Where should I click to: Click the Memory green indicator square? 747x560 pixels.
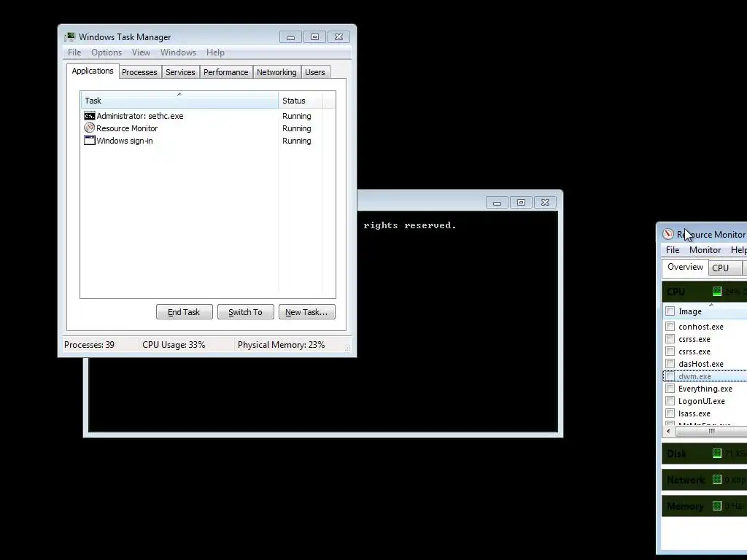(x=717, y=506)
